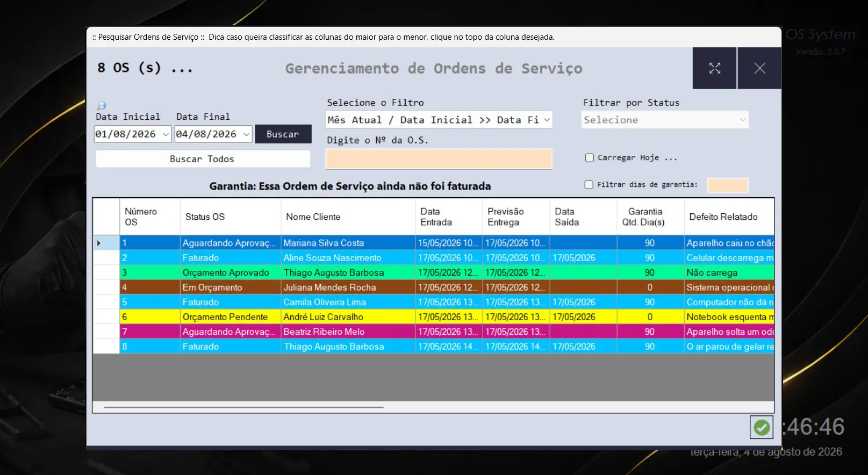The height and width of the screenshot is (475, 868).
Task: Select Thiago Augusto Barbosa in OS 3 row
Action: [x=348, y=272]
